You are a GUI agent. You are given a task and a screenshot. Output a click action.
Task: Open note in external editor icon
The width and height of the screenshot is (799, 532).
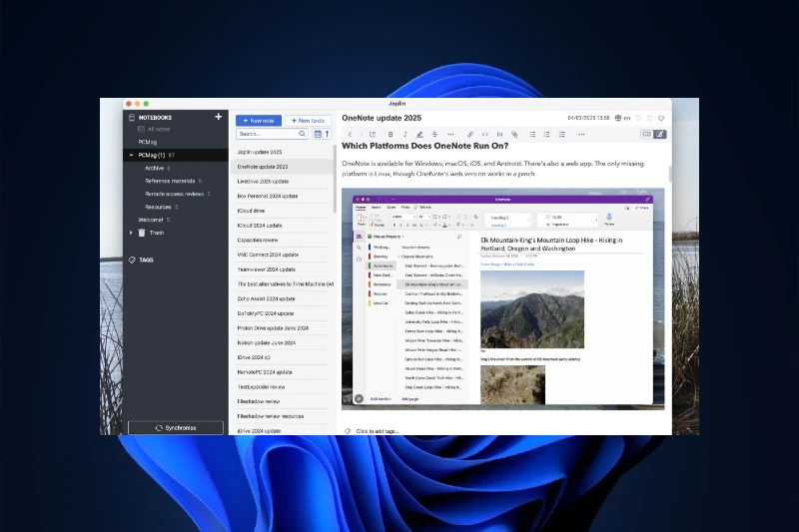373,135
